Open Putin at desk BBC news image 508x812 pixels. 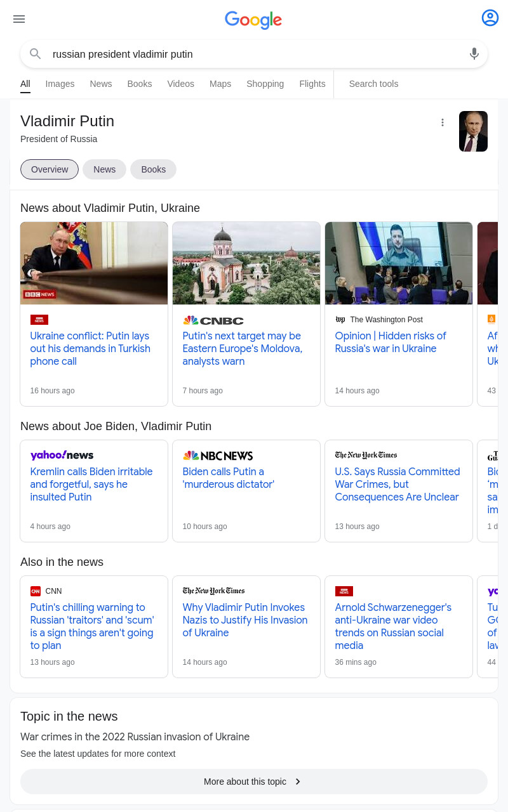[94, 263]
